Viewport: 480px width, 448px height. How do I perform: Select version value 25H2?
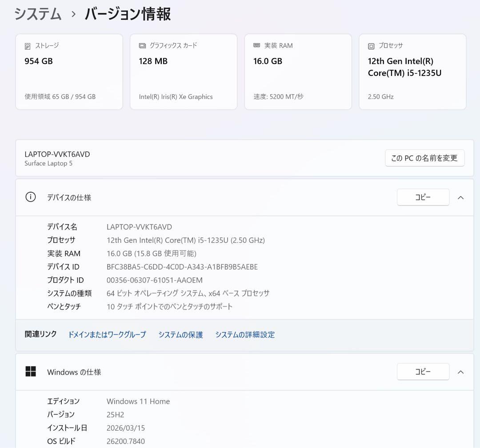point(116,415)
